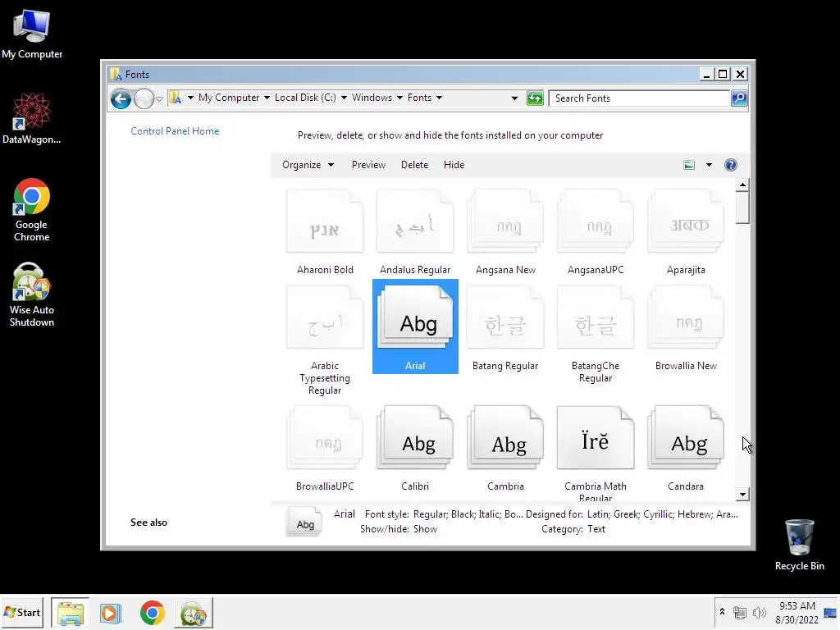840x630 pixels.
Task: Open the Start menu
Action: pyautogui.click(x=22, y=612)
